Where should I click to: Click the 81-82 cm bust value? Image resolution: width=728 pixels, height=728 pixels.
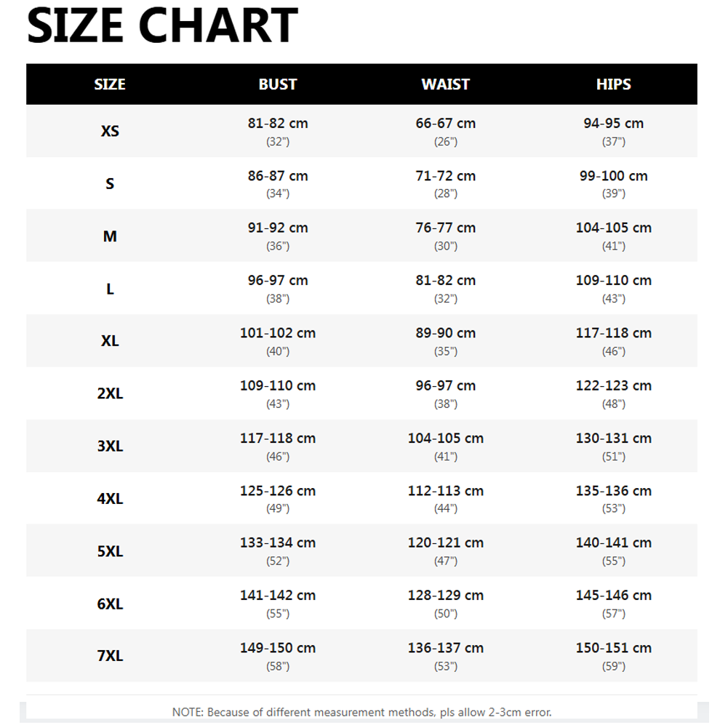click(x=278, y=123)
